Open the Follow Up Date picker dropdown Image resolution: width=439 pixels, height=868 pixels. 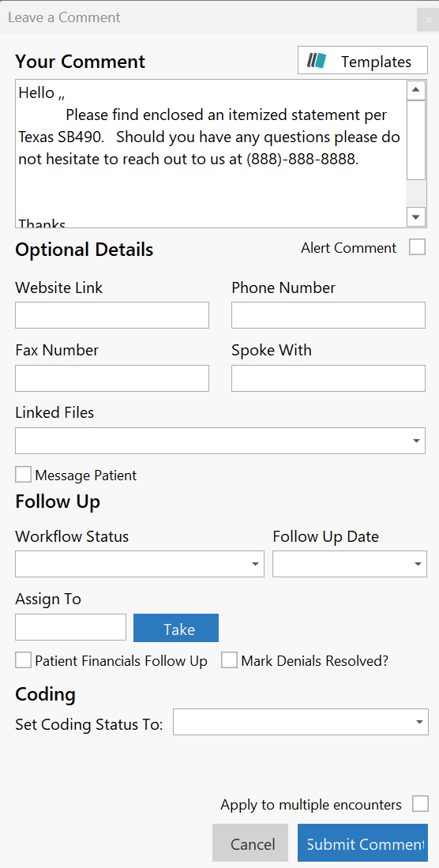[350, 564]
